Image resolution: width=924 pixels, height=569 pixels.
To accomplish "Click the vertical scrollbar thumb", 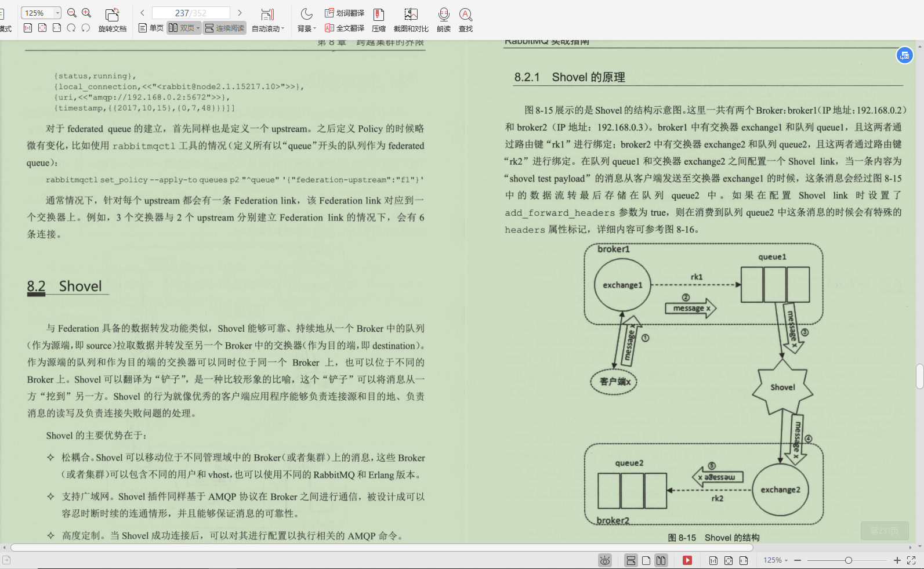I will 920,376.
